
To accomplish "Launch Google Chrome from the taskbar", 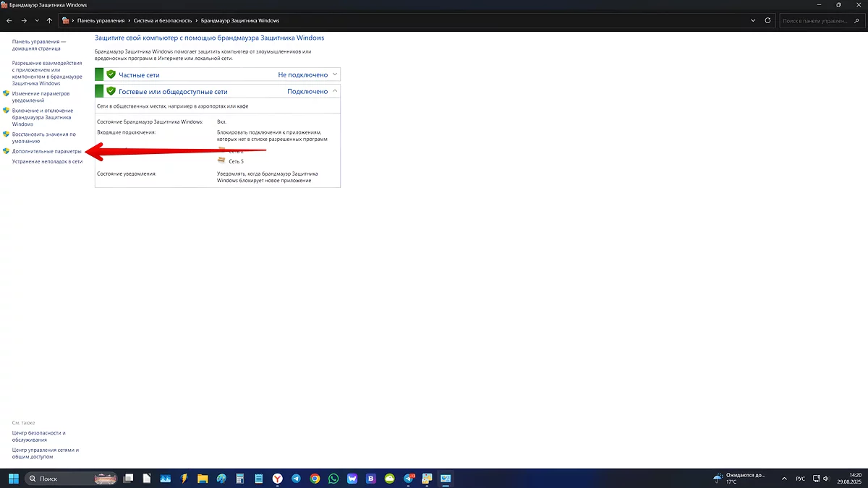I will click(x=315, y=479).
